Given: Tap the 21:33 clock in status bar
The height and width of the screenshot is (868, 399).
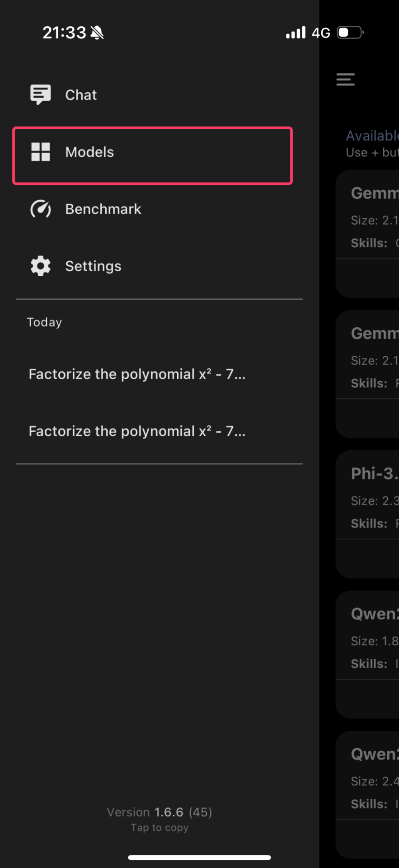Looking at the screenshot, I should pyautogui.click(x=64, y=33).
